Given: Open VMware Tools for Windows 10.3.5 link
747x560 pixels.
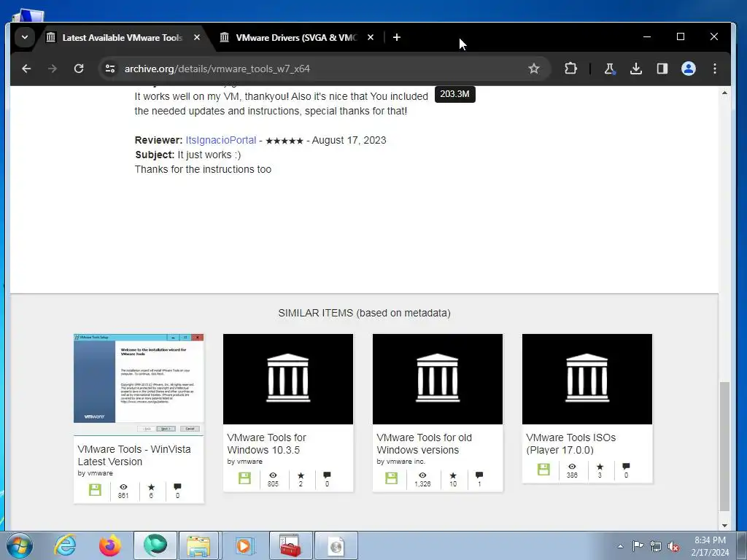Looking at the screenshot, I should pos(266,444).
